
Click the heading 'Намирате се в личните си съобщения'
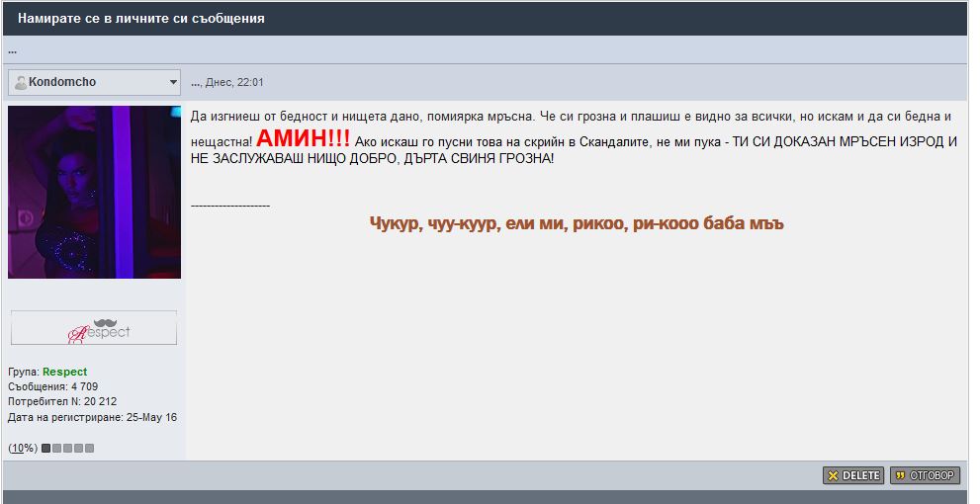point(141,19)
